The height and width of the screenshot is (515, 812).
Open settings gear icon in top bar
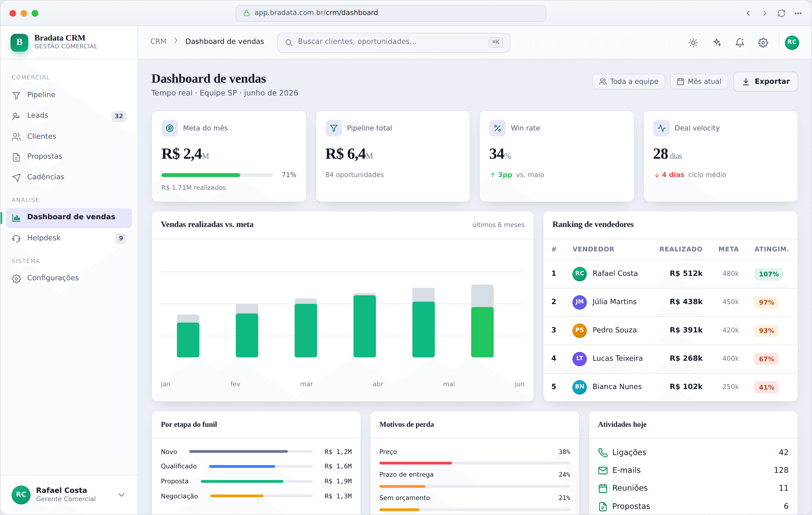[x=763, y=42]
